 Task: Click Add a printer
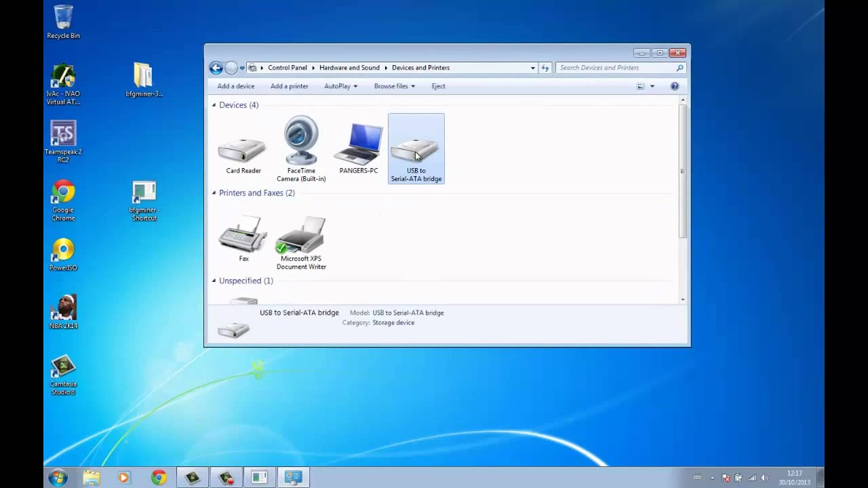tap(290, 86)
